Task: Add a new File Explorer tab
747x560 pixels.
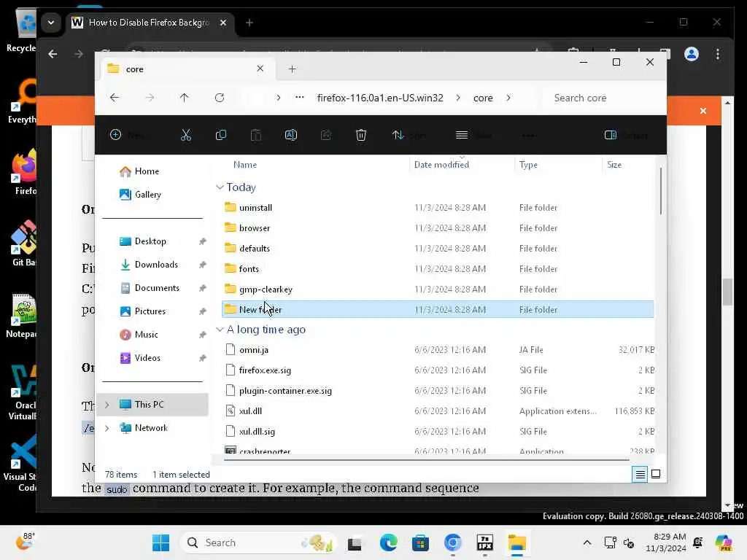Action: [292, 69]
